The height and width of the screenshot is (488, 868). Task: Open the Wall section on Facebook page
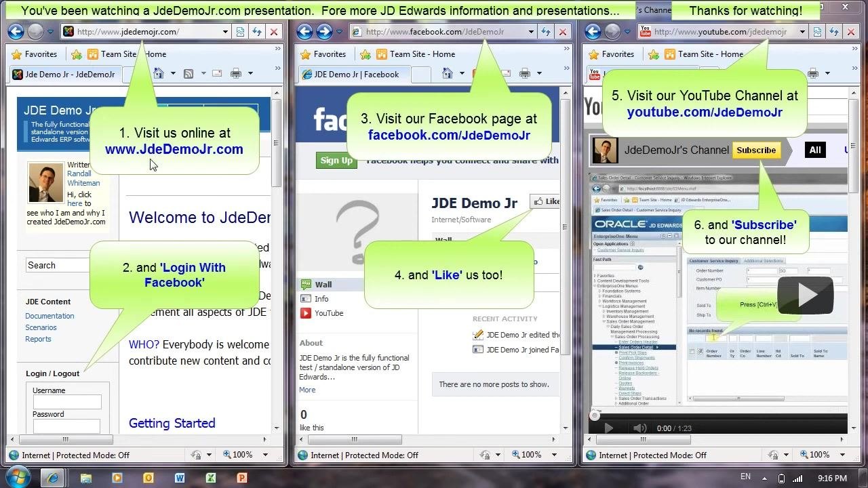(323, 285)
